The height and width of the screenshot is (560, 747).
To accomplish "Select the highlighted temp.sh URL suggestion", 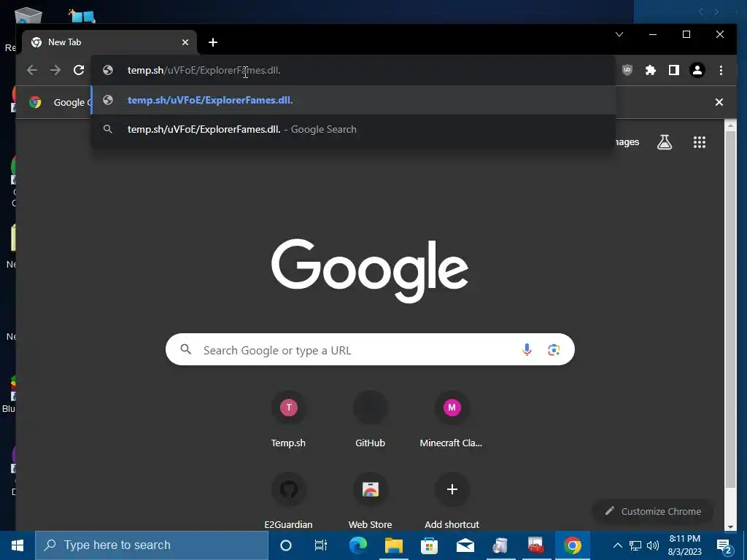I will pyautogui.click(x=353, y=100).
